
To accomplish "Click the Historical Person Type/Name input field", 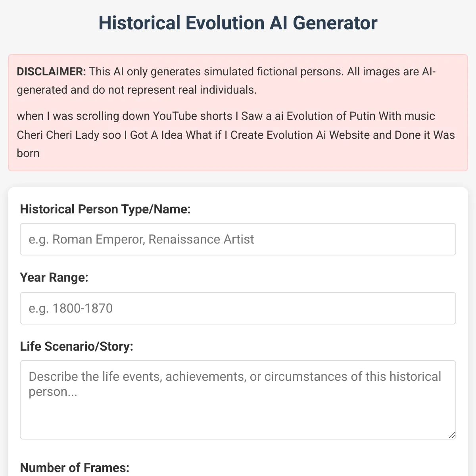I will (238, 239).
